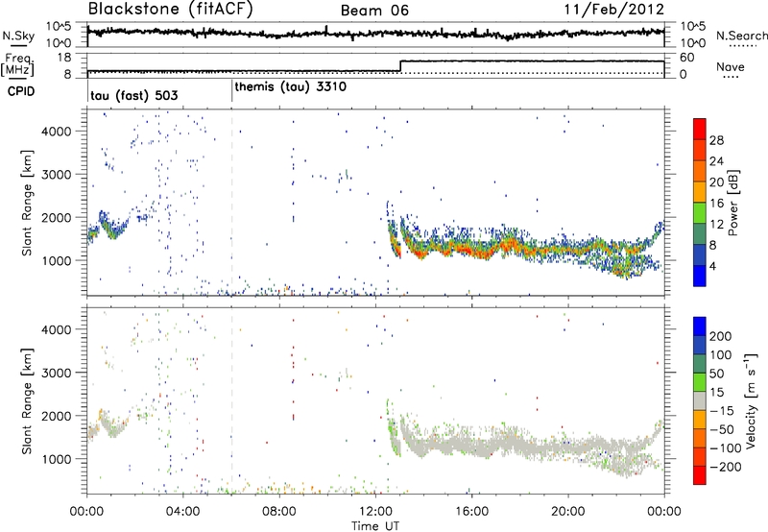768x532 pixels.
Task: Click the frequency step-up near 13:00
Action: (400, 66)
